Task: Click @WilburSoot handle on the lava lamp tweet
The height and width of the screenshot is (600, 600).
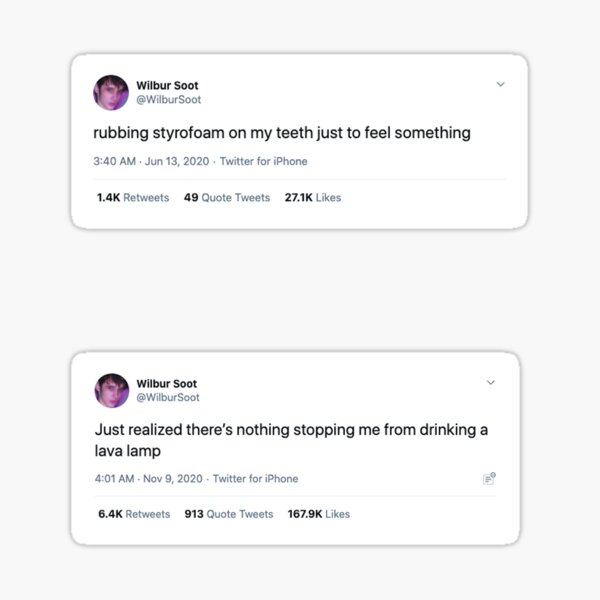Action: coord(168,397)
